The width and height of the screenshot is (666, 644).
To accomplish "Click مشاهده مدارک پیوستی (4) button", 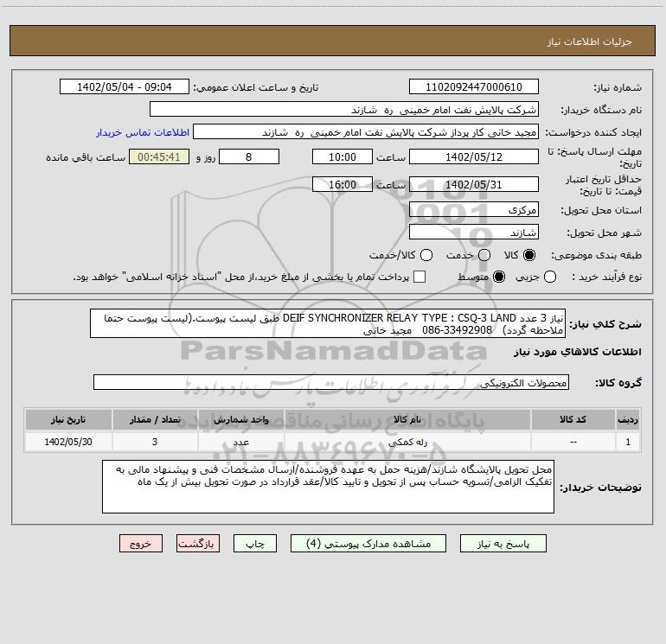I will click(368, 544).
